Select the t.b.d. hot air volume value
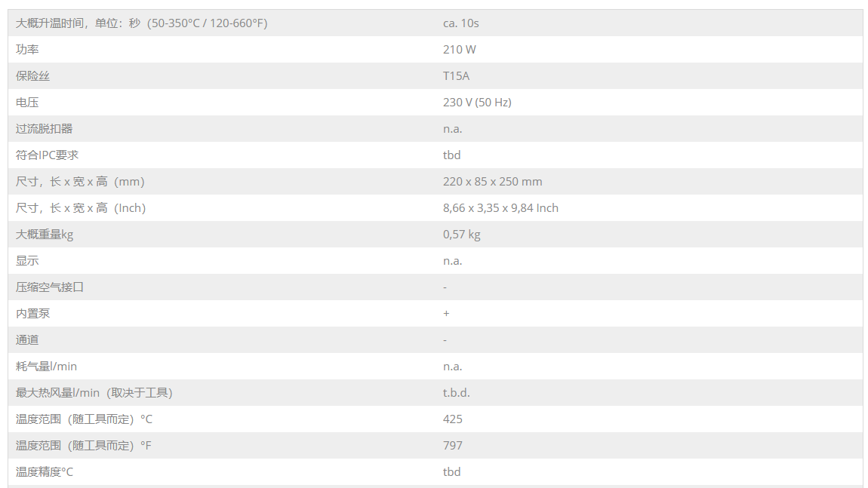868x488 pixels. (456, 393)
